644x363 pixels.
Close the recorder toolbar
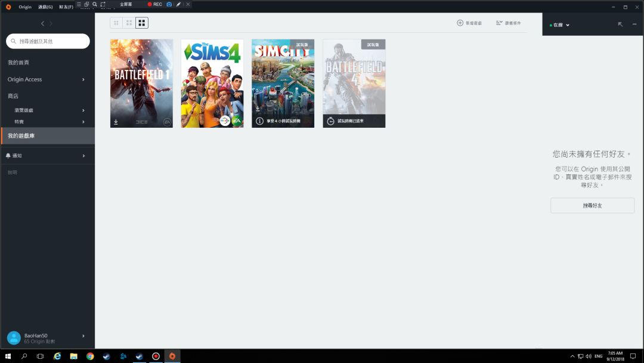tap(188, 4)
